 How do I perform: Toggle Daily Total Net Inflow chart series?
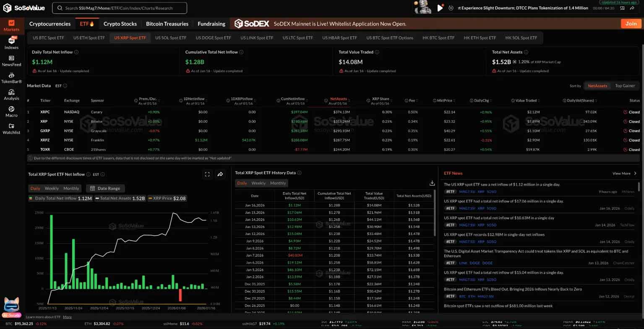point(60,198)
